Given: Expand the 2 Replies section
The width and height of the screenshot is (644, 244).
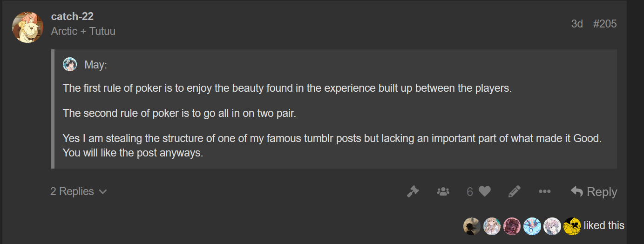Looking at the screenshot, I should (x=78, y=191).
